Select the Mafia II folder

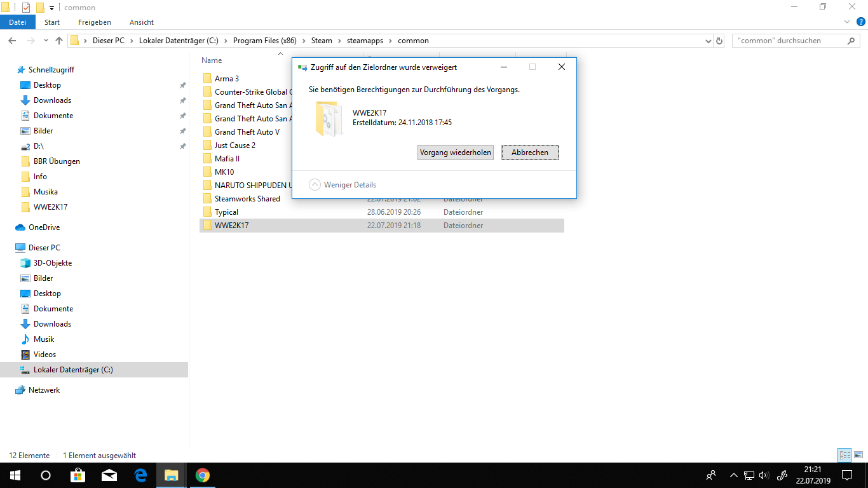(227, 159)
